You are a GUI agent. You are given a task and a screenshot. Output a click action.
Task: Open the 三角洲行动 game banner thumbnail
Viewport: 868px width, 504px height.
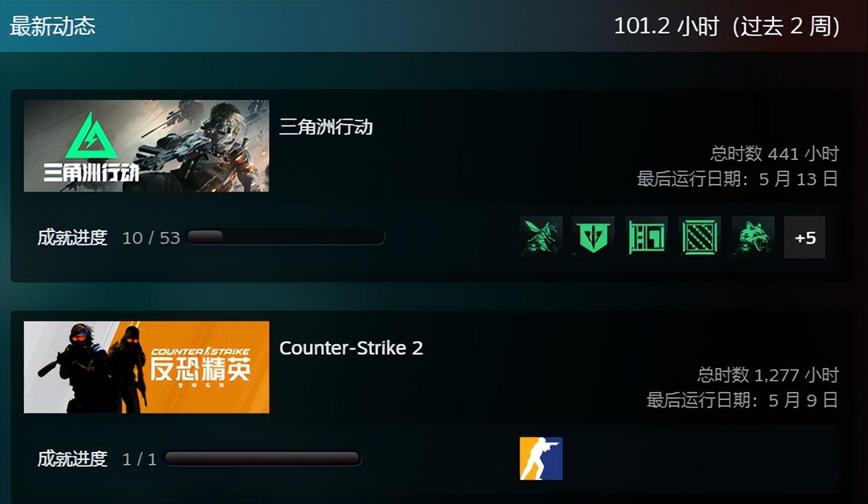tap(147, 146)
